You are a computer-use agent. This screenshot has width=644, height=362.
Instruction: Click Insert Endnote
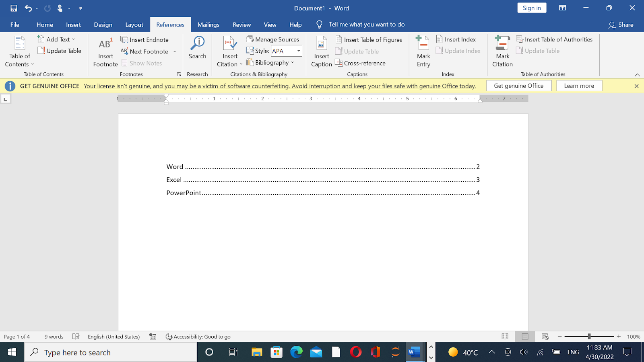[x=144, y=39]
